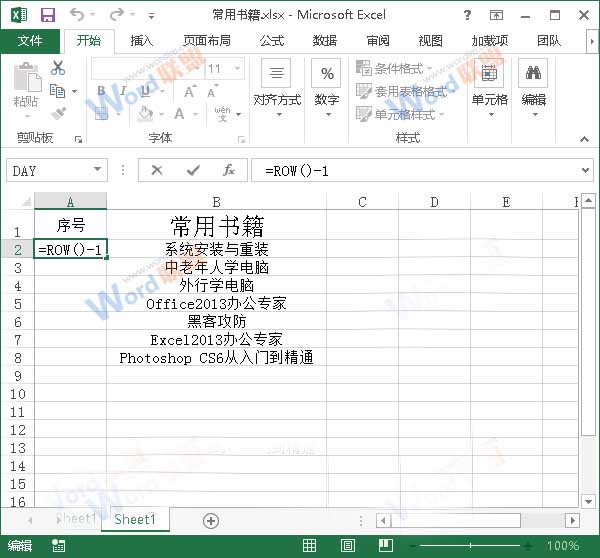Screen dimensions: 600x558
Task: Open Insert Function via fx icon
Action: coord(229,171)
